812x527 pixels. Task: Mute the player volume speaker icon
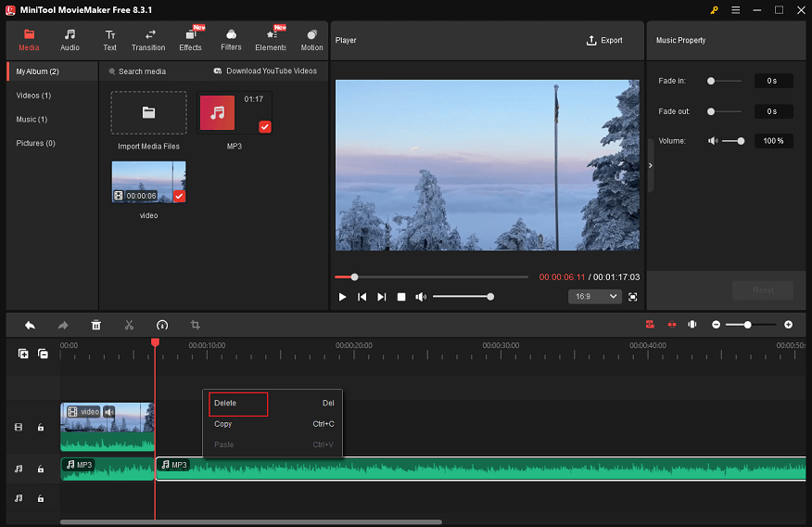click(x=421, y=297)
